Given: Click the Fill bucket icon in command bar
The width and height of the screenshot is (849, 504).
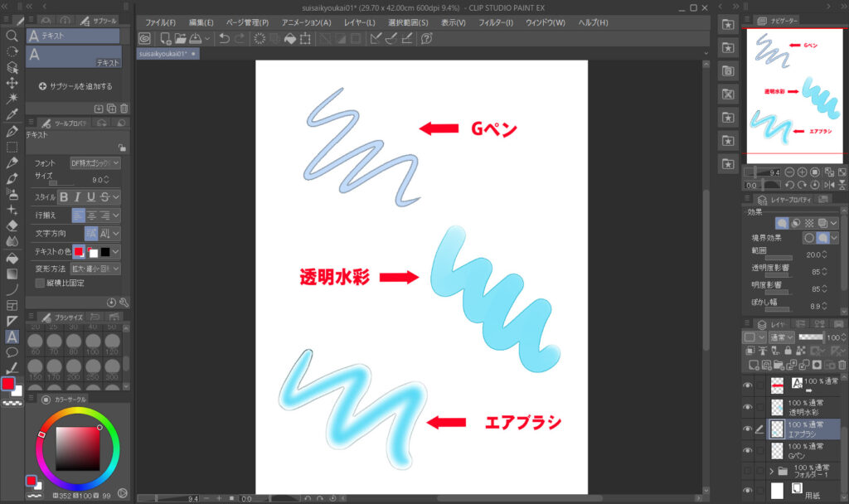Looking at the screenshot, I should coord(289,38).
